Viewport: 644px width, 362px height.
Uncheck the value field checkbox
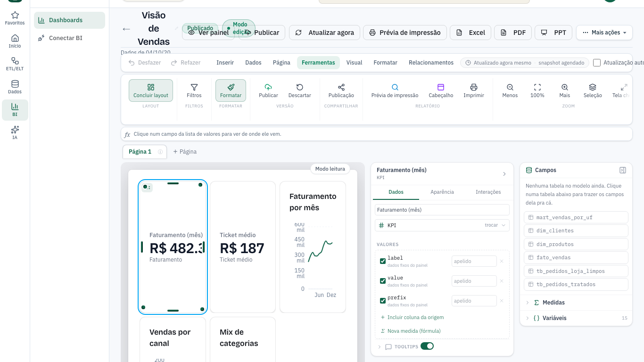pos(383,281)
